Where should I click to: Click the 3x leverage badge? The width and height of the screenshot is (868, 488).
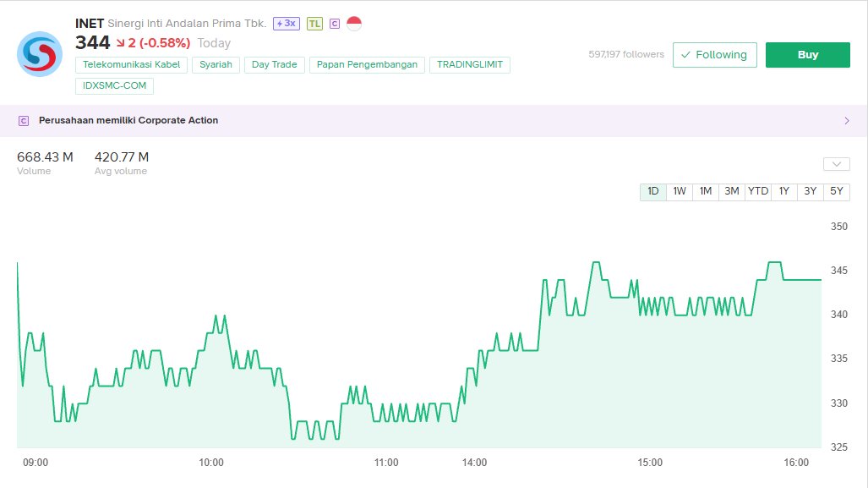(x=287, y=24)
